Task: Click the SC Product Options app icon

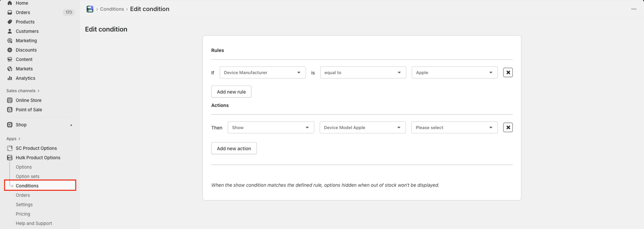Action: (9, 148)
